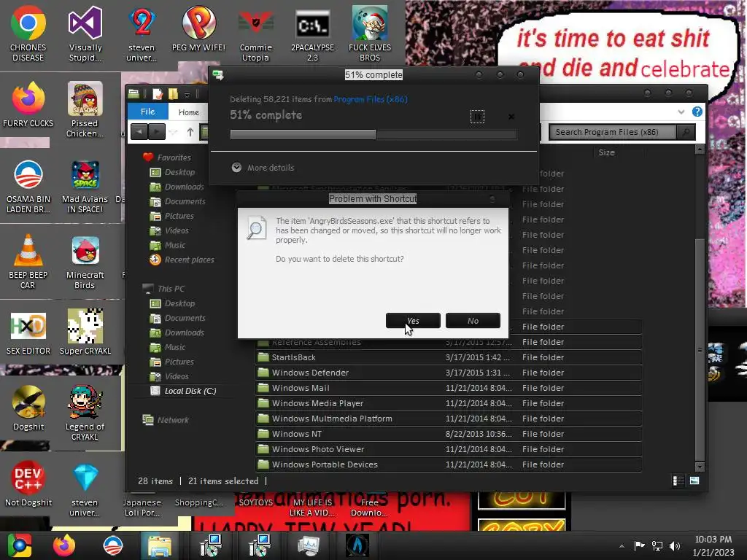This screenshot has height=560, width=747.
Task: Open the Dogshit desktop icon
Action: point(28,408)
